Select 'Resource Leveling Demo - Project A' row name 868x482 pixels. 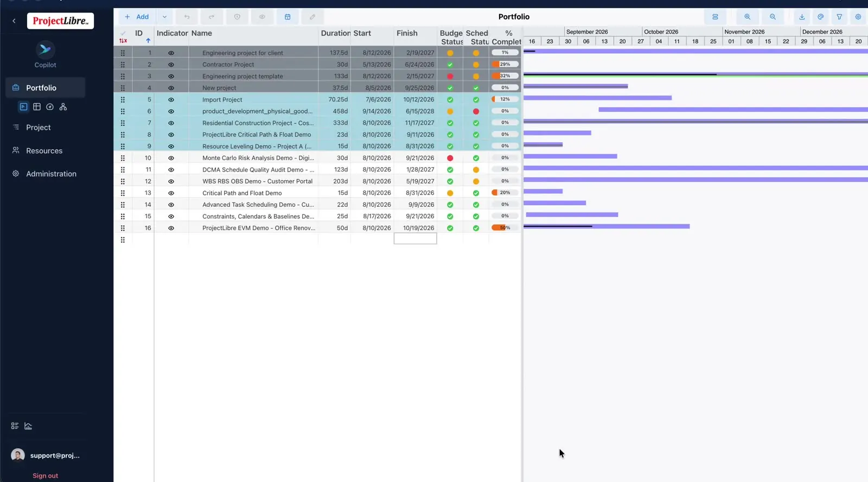[257, 147]
